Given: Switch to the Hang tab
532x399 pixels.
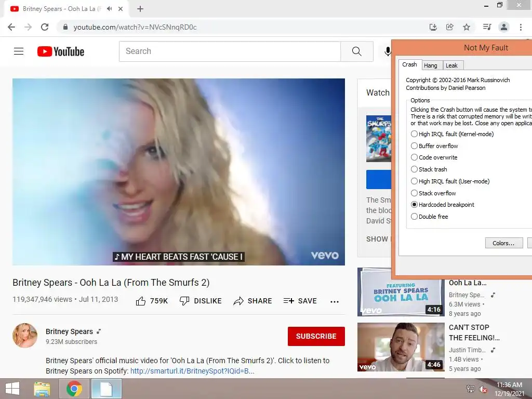Looking at the screenshot, I should (x=431, y=65).
